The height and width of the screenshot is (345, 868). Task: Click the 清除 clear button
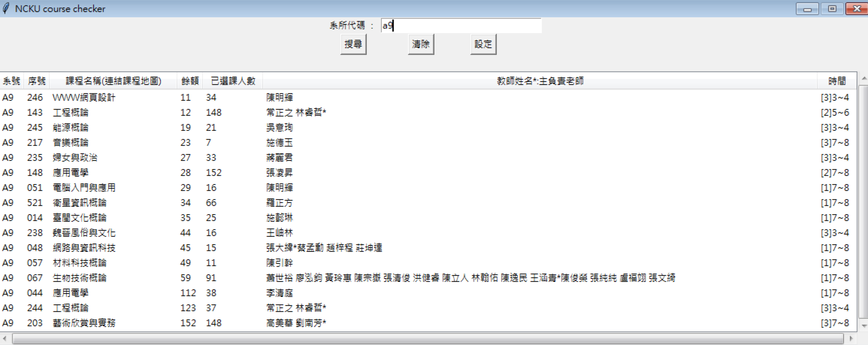click(421, 44)
